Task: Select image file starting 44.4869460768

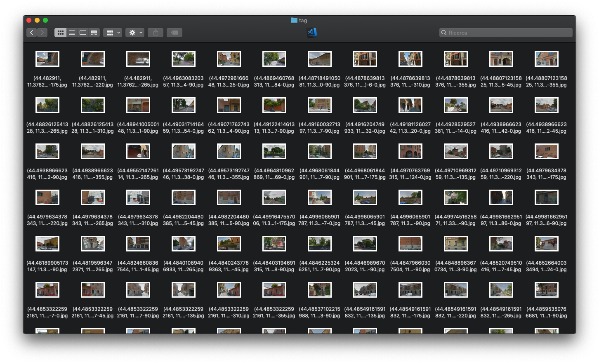Action: click(x=274, y=59)
